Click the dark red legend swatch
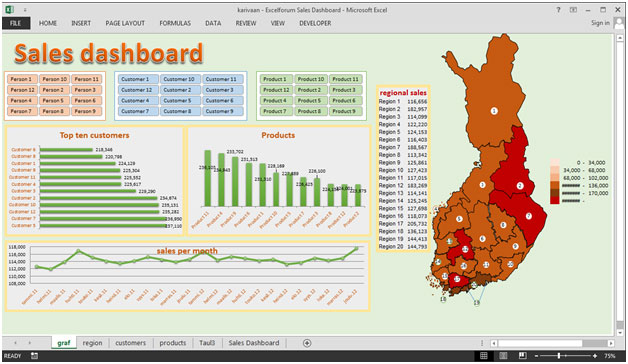Viewport: 628px width, 364px height. tap(555, 201)
